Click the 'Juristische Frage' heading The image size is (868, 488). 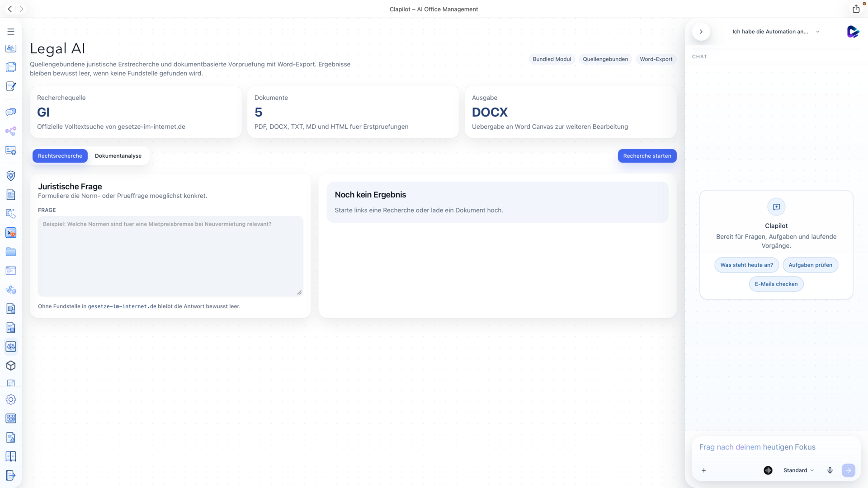tap(70, 187)
